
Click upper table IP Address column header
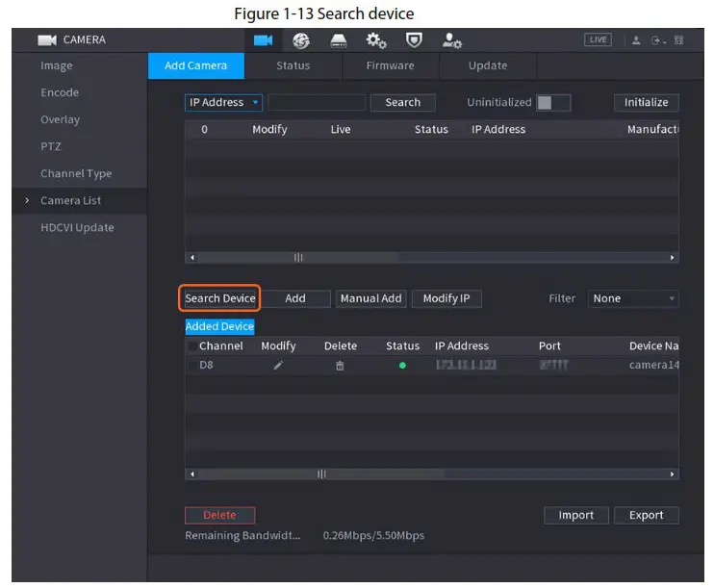[x=498, y=130]
